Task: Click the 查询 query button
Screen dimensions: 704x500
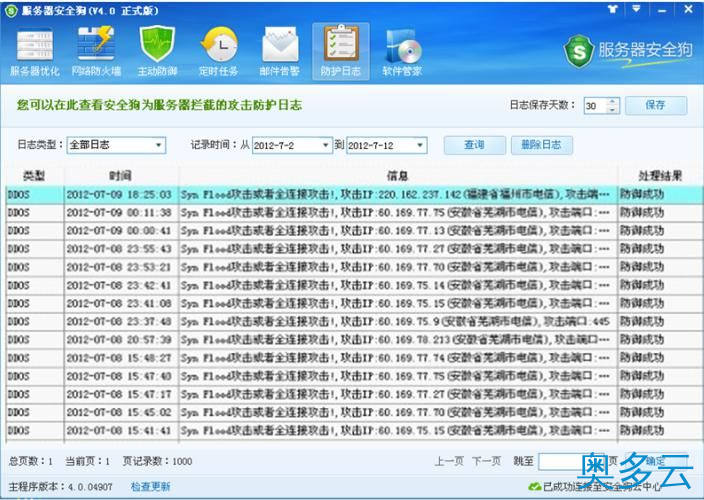Action: click(475, 145)
